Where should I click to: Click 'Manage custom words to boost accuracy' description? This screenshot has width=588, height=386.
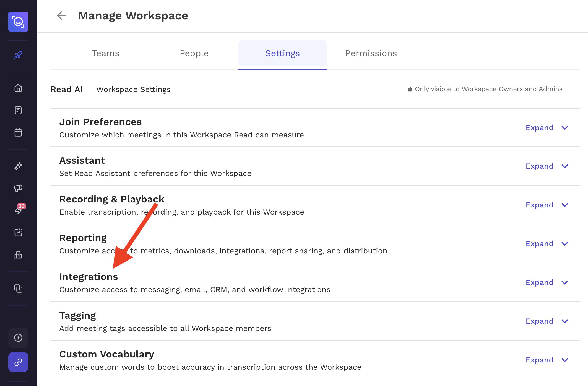[x=210, y=367]
